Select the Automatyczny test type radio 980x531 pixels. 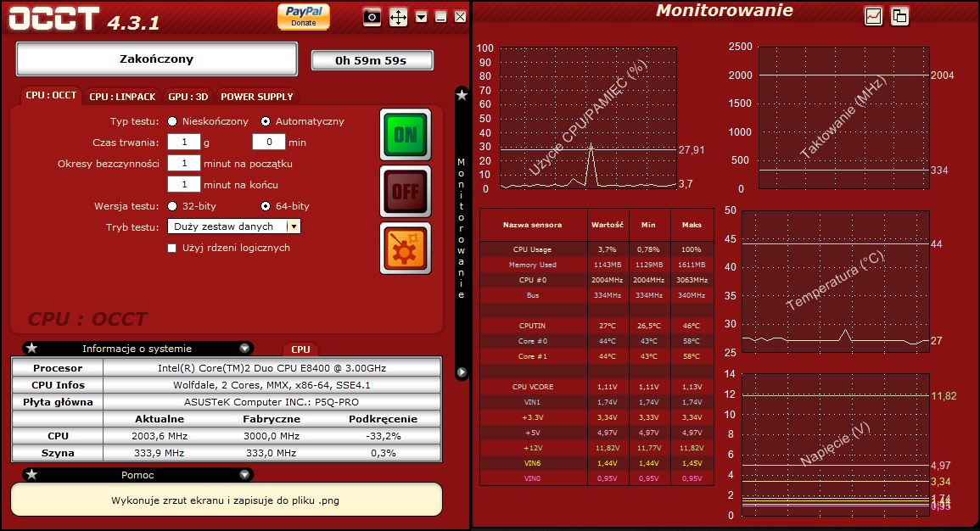(x=266, y=121)
